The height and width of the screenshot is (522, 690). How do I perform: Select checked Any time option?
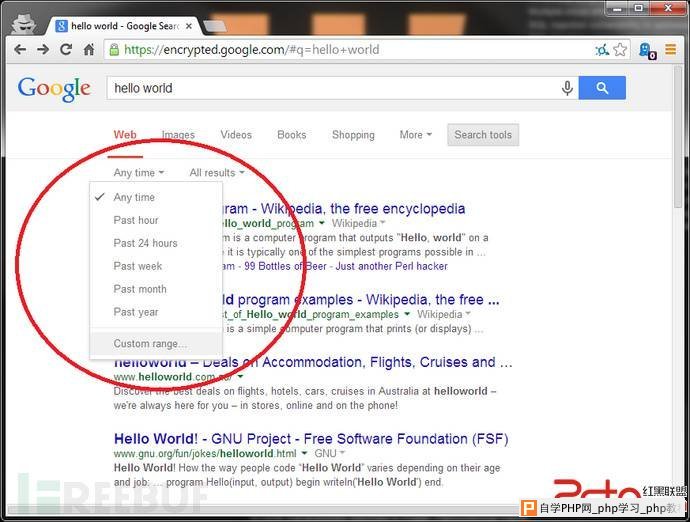point(156,197)
